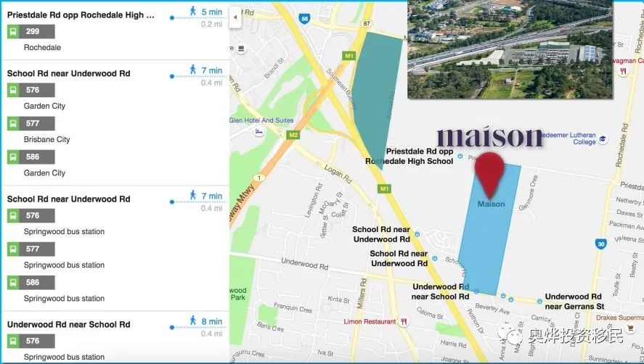This screenshot has width=644, height=364.
Task: Click the '8 min' walking time
Action: pos(212,321)
